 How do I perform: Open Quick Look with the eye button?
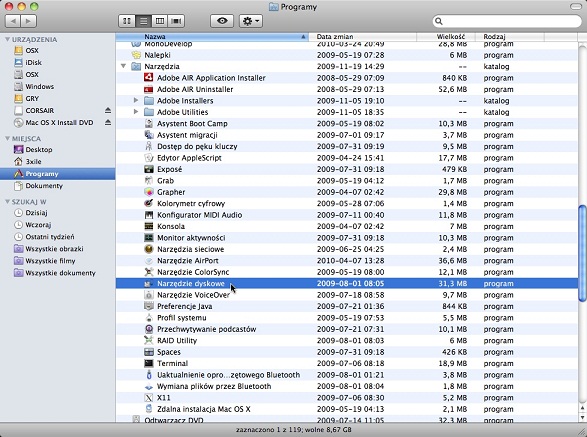coord(222,21)
